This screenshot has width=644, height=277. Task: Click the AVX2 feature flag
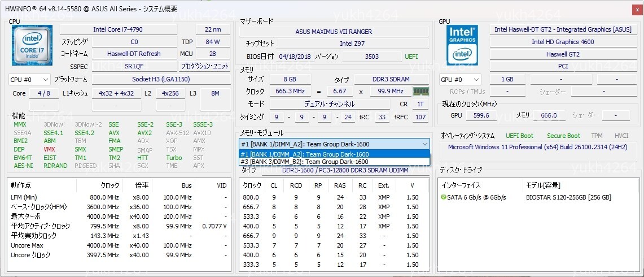click(x=144, y=133)
